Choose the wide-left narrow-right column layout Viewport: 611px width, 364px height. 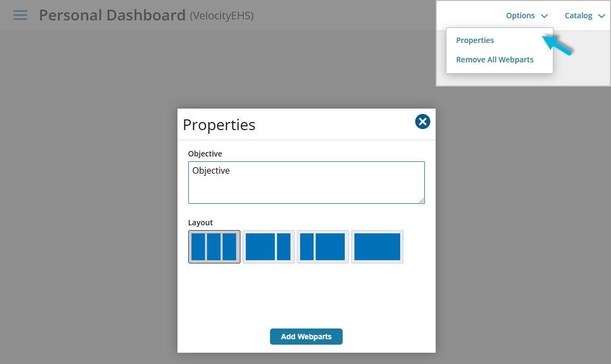click(x=268, y=247)
